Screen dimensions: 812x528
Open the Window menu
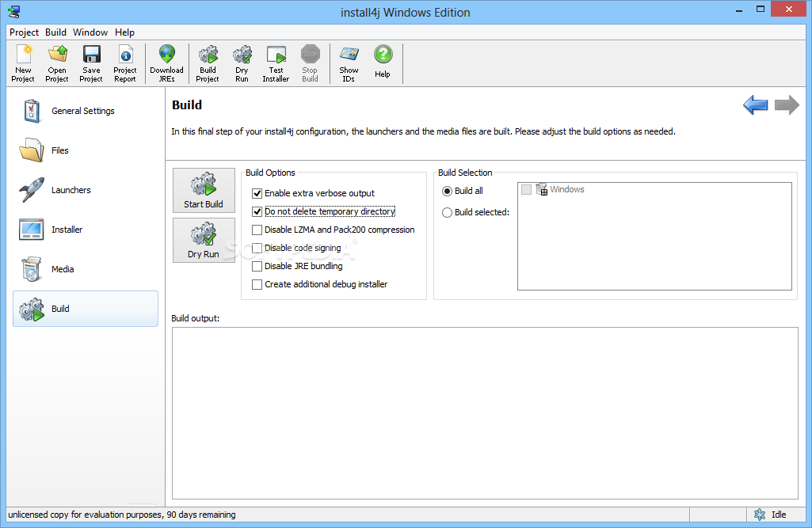[90, 32]
